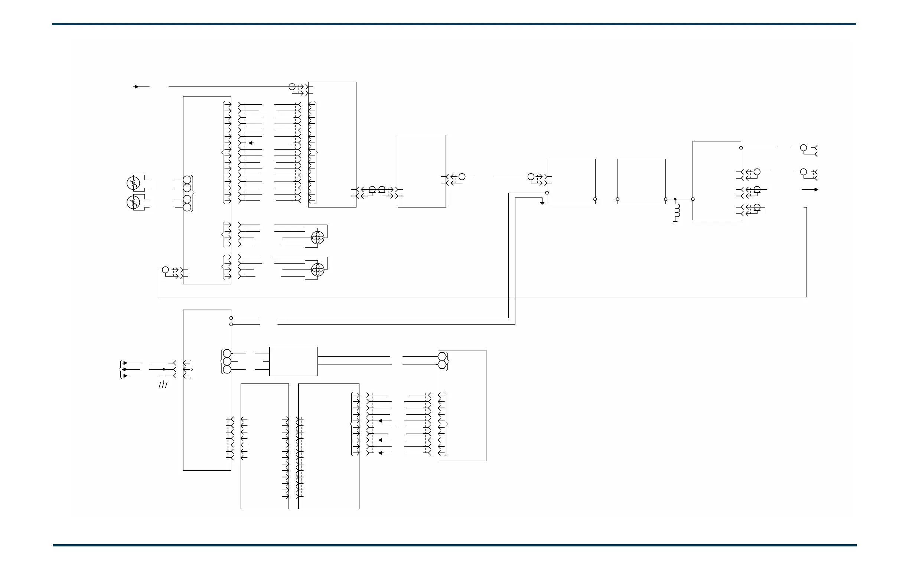The height and width of the screenshot is (588, 909).
Task: Click the open terminal circle at the top right of the rightmost block
Action: (x=741, y=148)
